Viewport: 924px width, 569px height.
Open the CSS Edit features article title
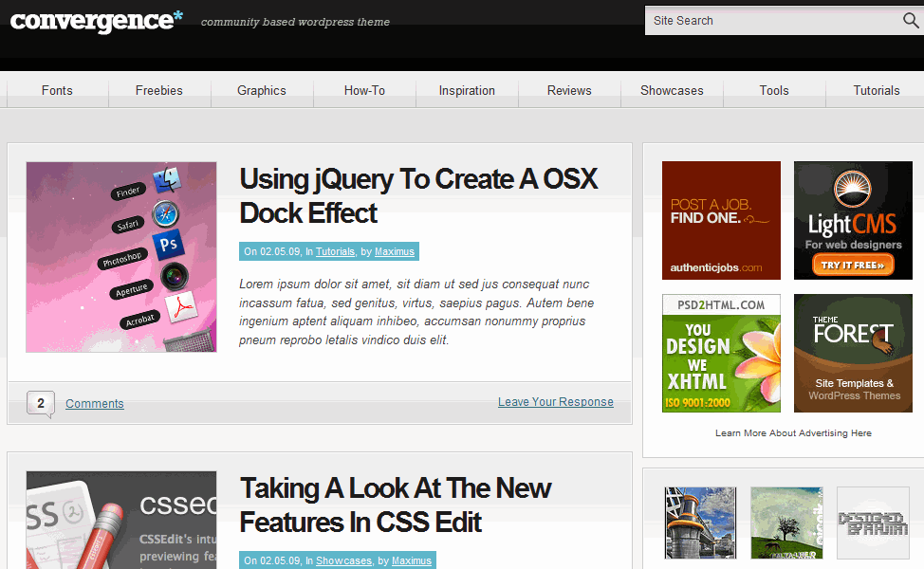pos(396,505)
